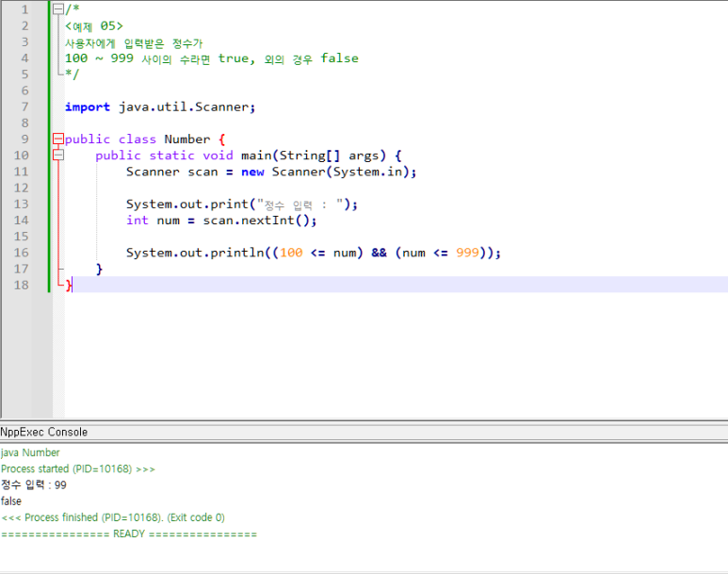The width and height of the screenshot is (728, 574).
Task: Collapse the comment block fold on line 1
Action: point(58,9)
